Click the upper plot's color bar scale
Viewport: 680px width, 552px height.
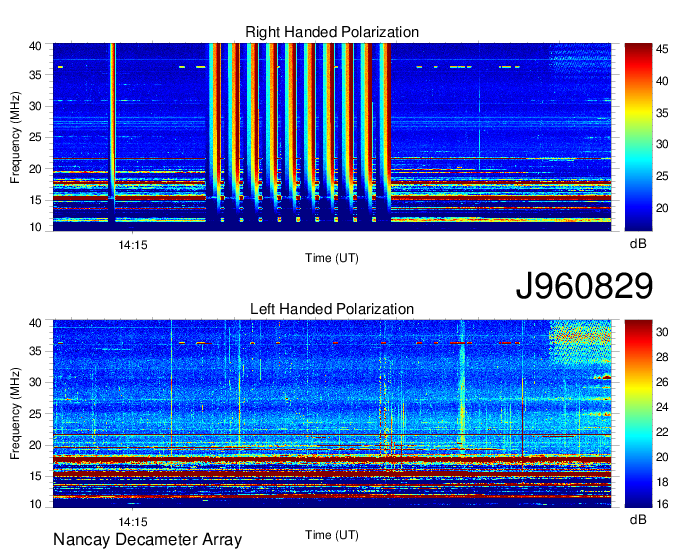tap(638, 137)
